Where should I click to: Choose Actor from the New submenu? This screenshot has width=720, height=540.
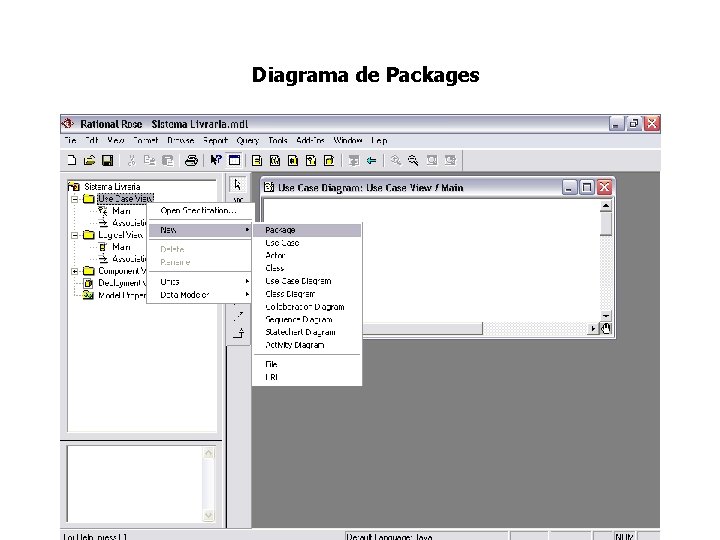[x=307, y=255]
